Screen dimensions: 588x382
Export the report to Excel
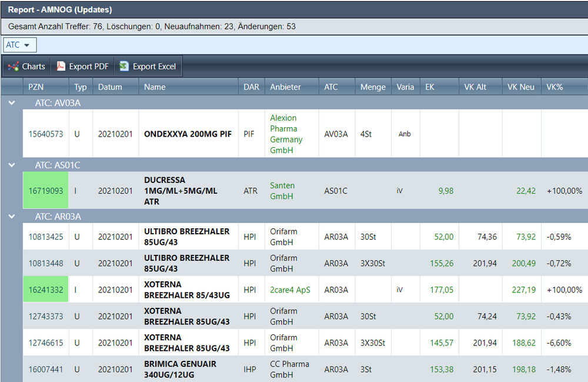(148, 67)
